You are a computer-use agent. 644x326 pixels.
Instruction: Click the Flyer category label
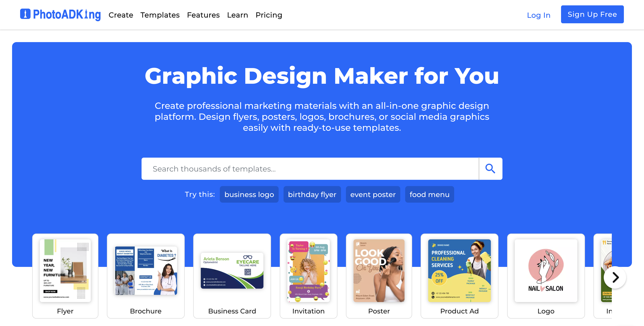point(65,311)
